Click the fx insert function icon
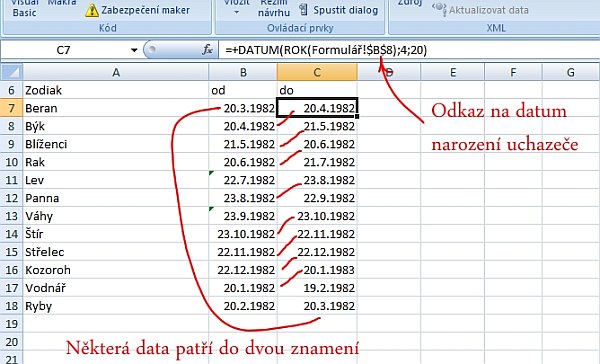This screenshot has height=364, width=600. [207, 50]
